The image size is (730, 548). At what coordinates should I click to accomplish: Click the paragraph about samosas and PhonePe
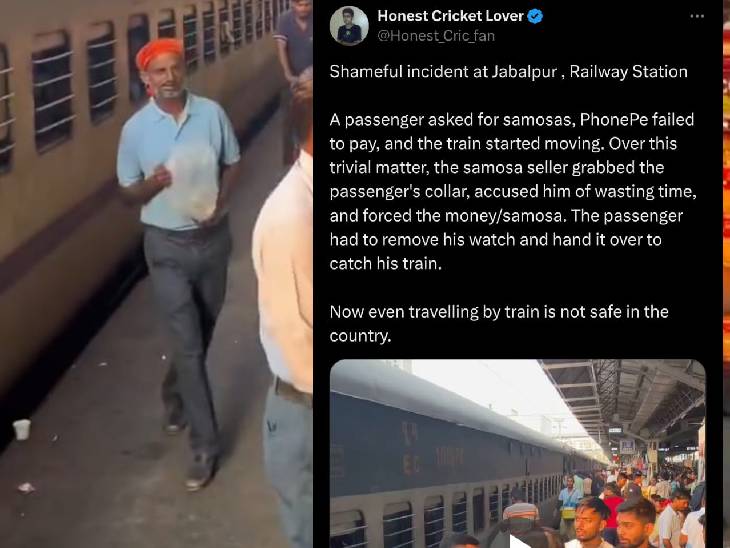(513, 191)
